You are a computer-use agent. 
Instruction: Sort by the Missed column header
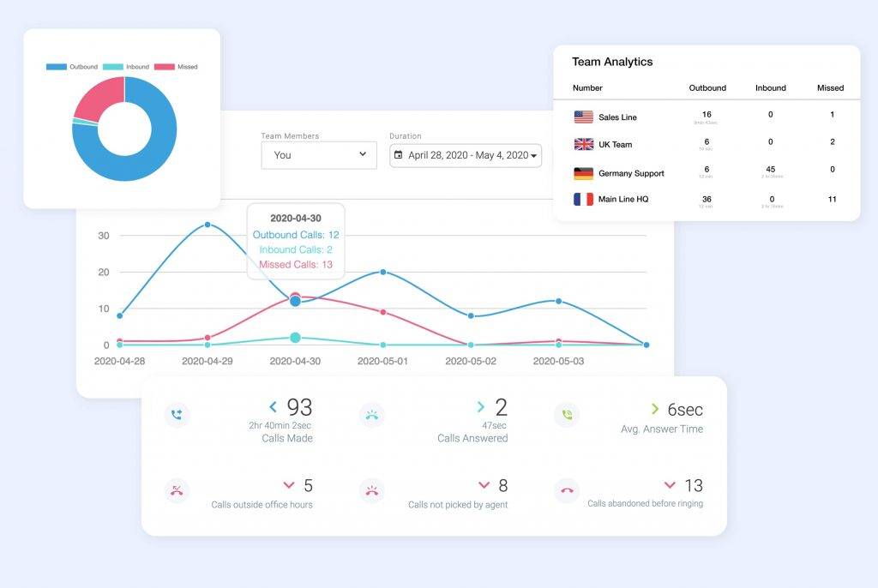[830, 87]
